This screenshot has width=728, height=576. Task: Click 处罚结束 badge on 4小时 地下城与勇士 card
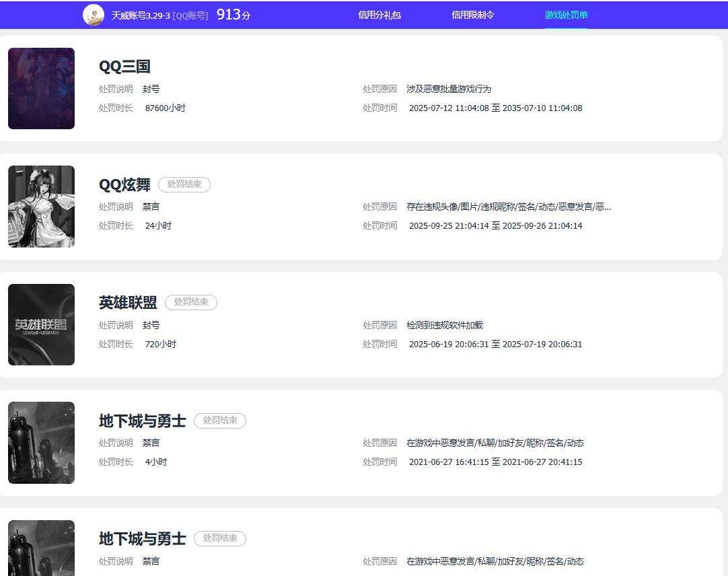220,421
